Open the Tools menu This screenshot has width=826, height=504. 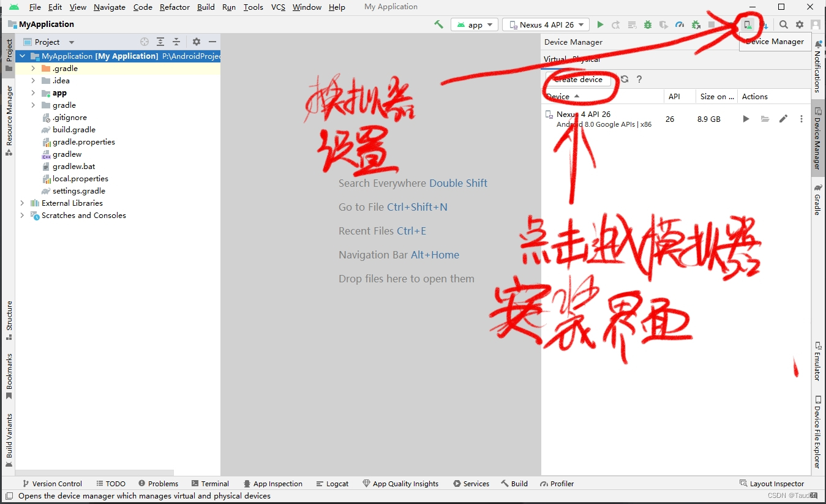[x=253, y=7]
